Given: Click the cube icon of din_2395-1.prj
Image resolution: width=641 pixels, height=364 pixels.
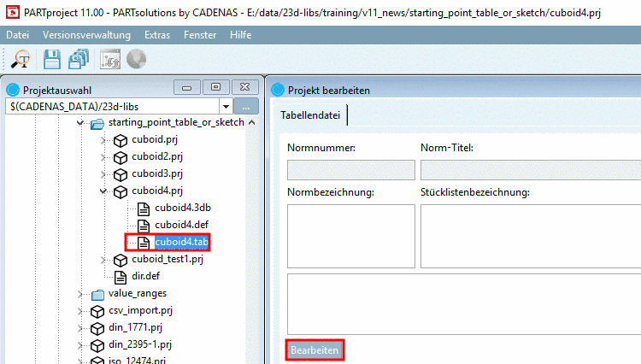Looking at the screenshot, I should click(x=97, y=346).
